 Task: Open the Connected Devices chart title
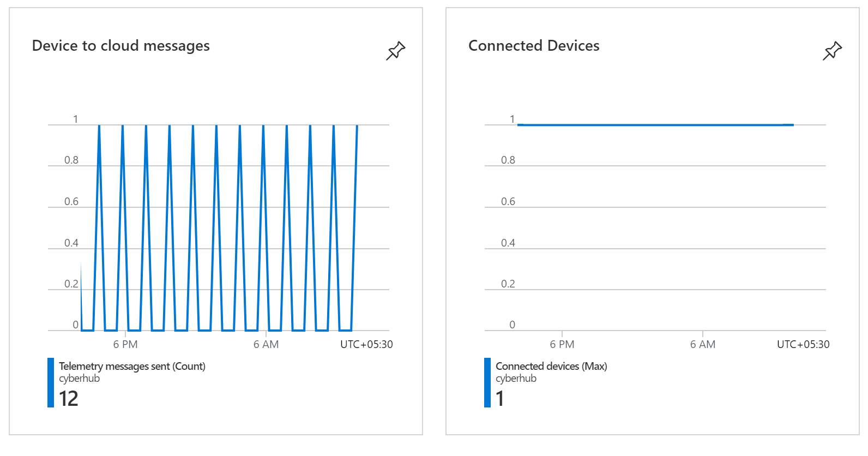tap(534, 46)
